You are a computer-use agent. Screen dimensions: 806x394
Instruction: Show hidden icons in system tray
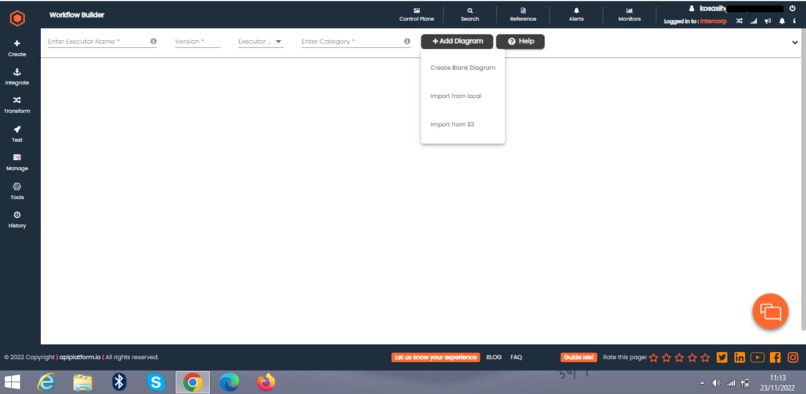point(703,384)
